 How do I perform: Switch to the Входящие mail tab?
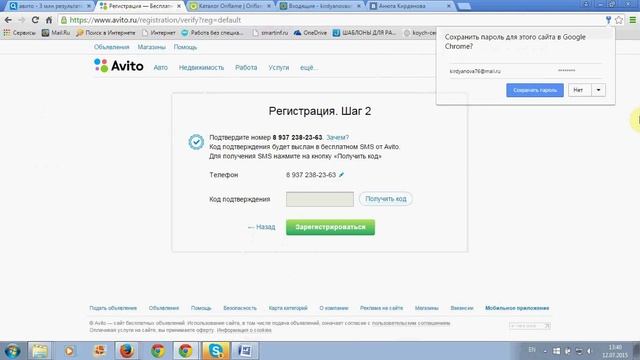coord(320,6)
